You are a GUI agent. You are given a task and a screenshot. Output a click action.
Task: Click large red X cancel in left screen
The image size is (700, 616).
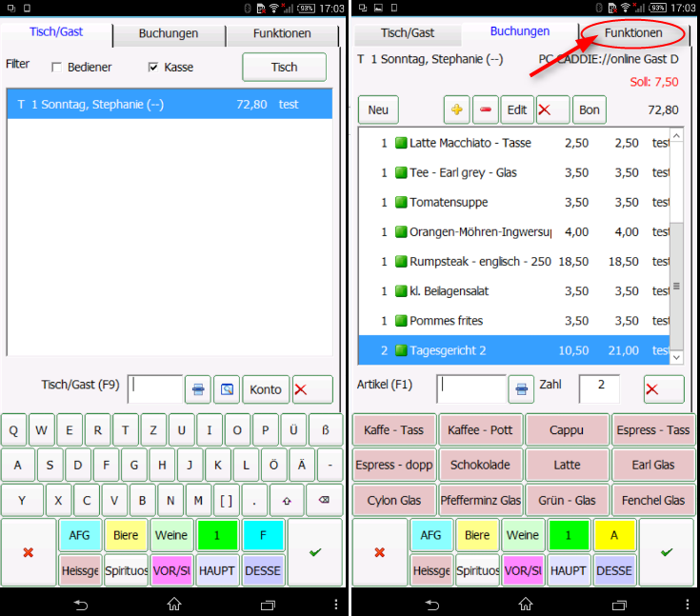tap(29, 552)
